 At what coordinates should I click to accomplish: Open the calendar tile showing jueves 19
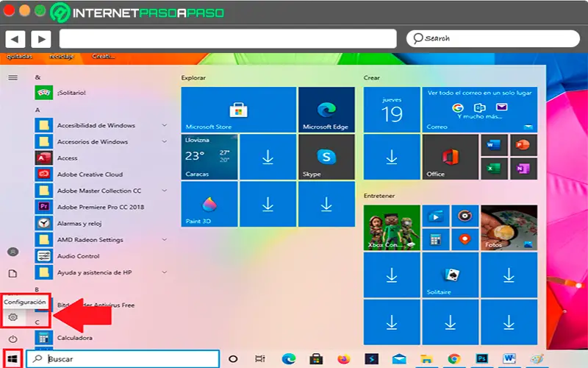pyautogui.click(x=392, y=110)
